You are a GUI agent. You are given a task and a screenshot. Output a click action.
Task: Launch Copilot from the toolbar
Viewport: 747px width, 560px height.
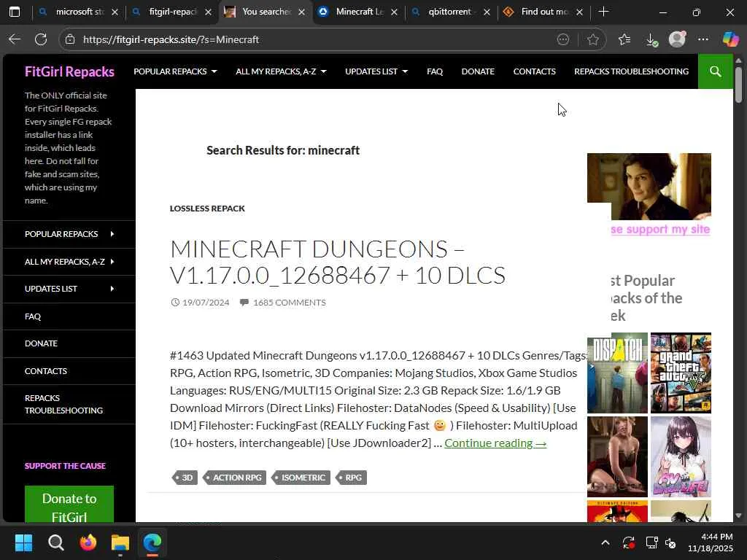point(729,39)
